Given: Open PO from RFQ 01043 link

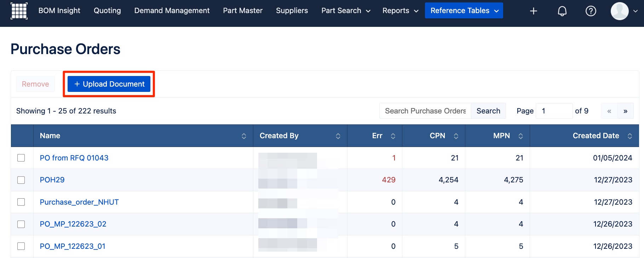Looking at the screenshot, I should click(x=74, y=158).
